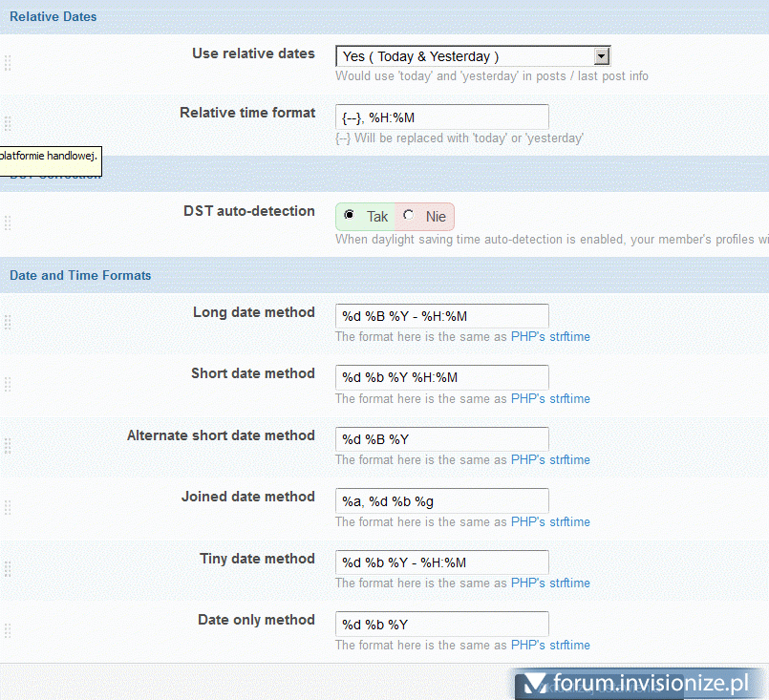This screenshot has height=700, width=769.
Task: Open the Use relative dates dropdown
Action: 472,56
